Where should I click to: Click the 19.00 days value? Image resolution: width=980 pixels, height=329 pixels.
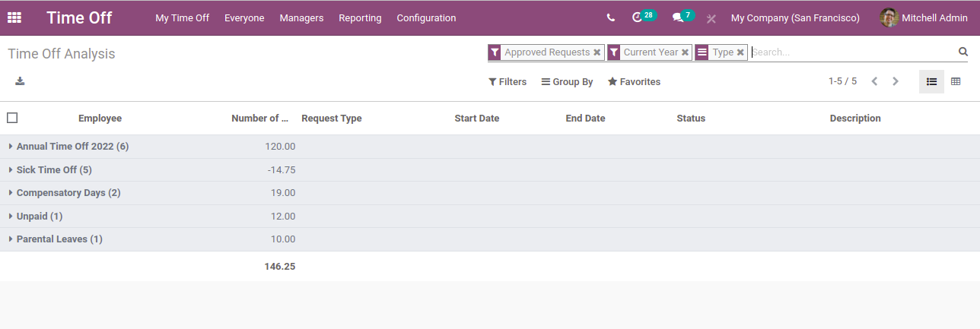283,193
